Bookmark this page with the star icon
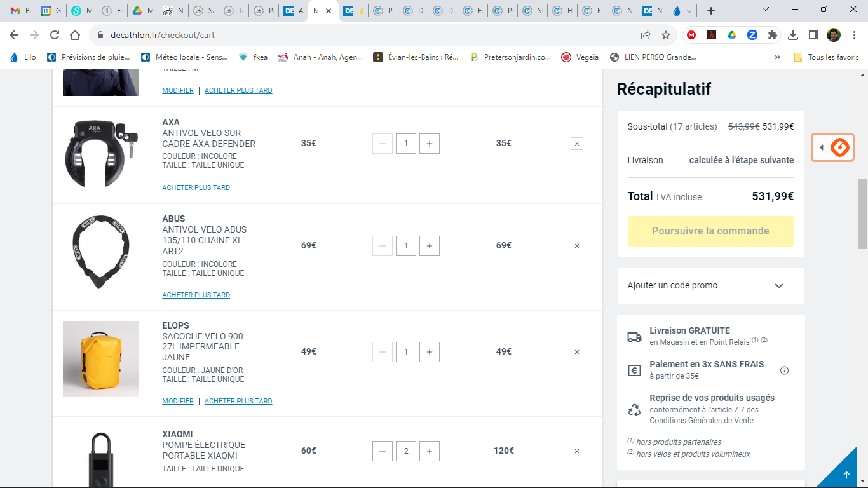Screen dimensions: 868x488 [x=666, y=35]
